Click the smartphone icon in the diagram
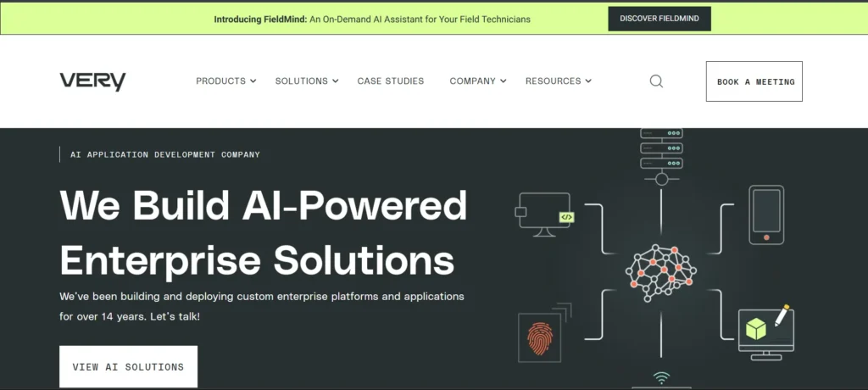Viewport: 868px width, 390px height. [x=765, y=214]
